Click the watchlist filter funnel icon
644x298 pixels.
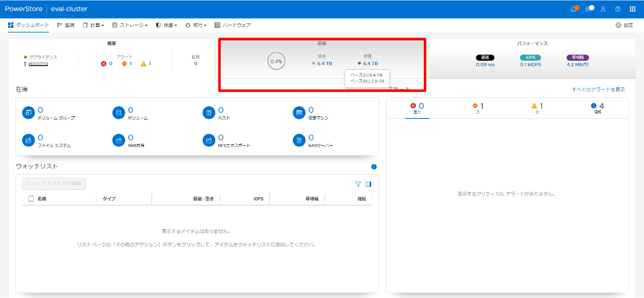[358, 184]
